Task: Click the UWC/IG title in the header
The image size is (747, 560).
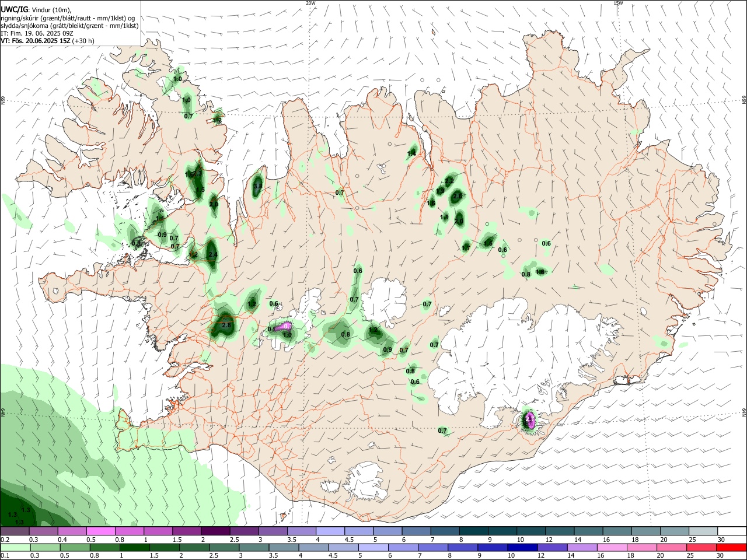Action: coord(13,10)
